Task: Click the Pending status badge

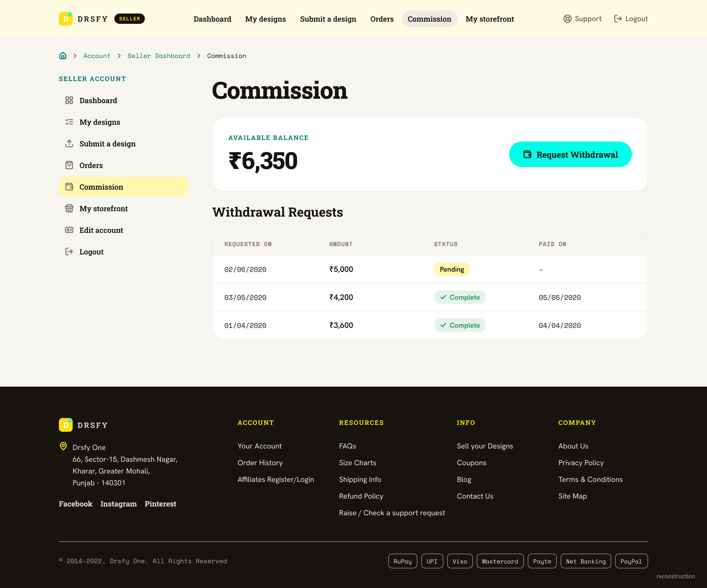Action: pos(452,269)
